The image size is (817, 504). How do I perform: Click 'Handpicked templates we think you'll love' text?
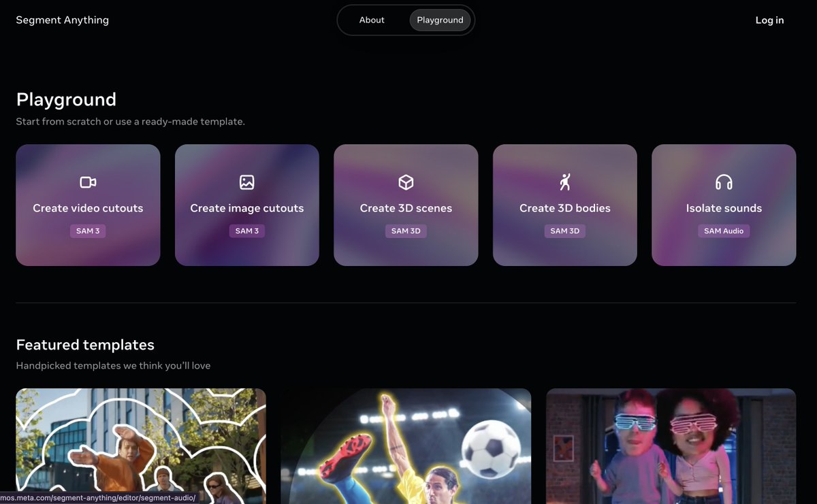(x=113, y=366)
